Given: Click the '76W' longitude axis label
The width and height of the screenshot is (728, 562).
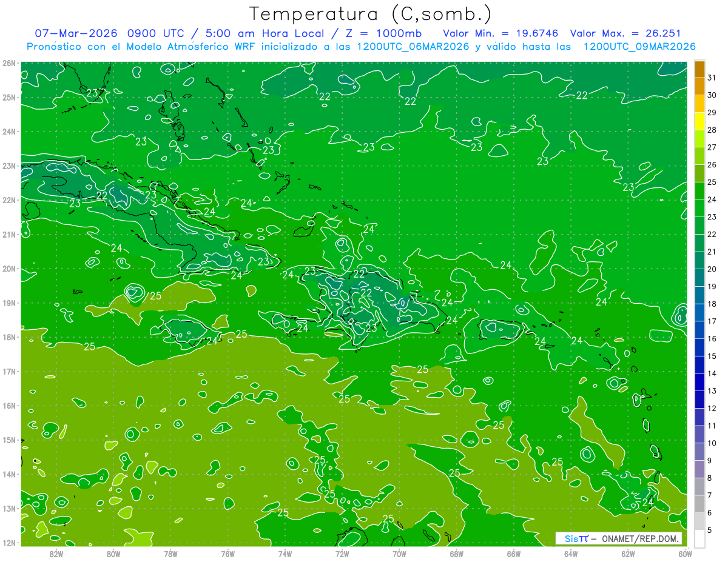Looking at the screenshot, I should point(227,553).
